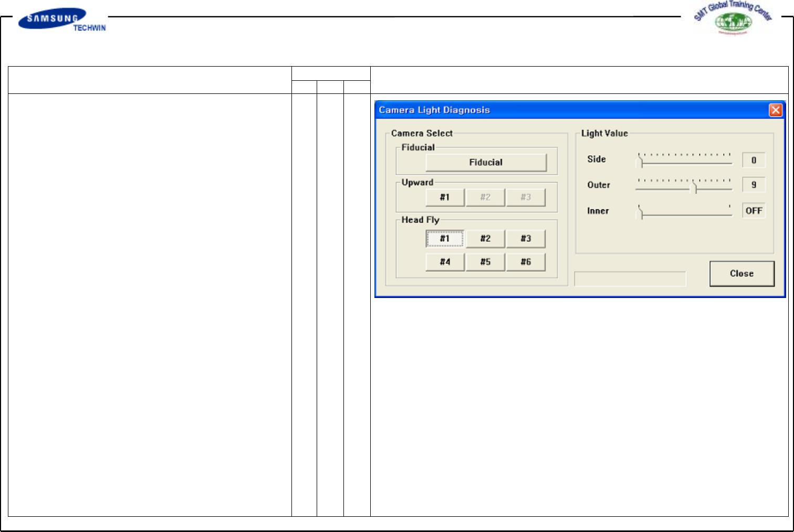
Task: Select Head Fly camera #4
Action: pos(445,262)
